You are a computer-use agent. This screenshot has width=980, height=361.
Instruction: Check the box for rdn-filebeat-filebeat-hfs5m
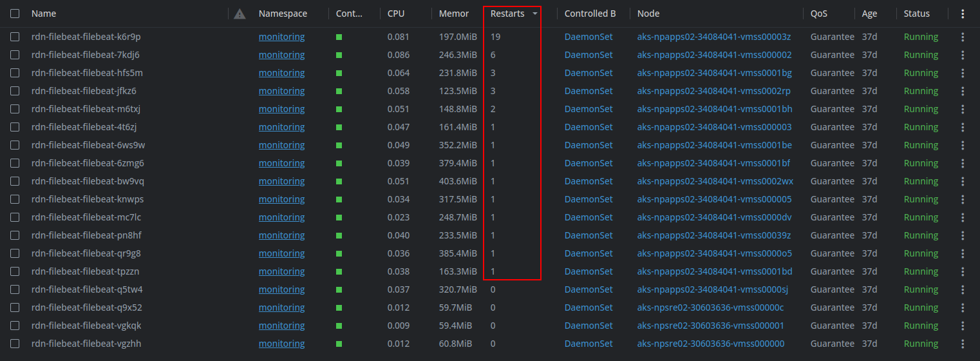point(15,73)
